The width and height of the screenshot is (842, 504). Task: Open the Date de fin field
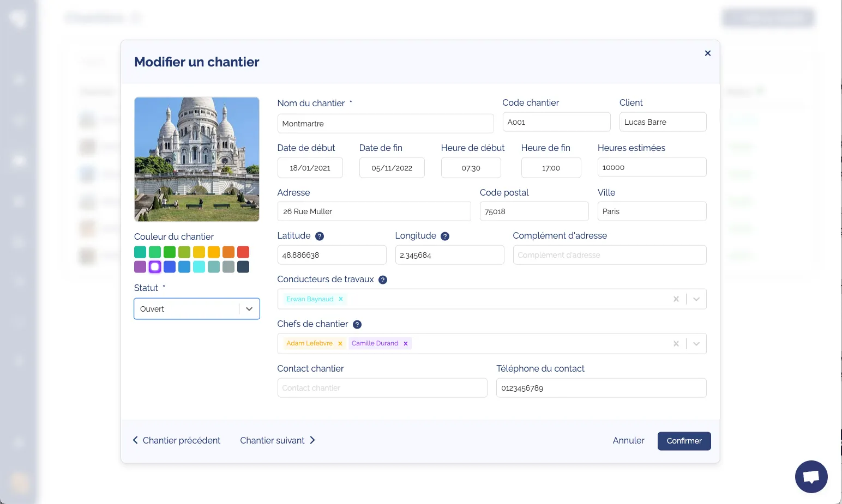[392, 168]
